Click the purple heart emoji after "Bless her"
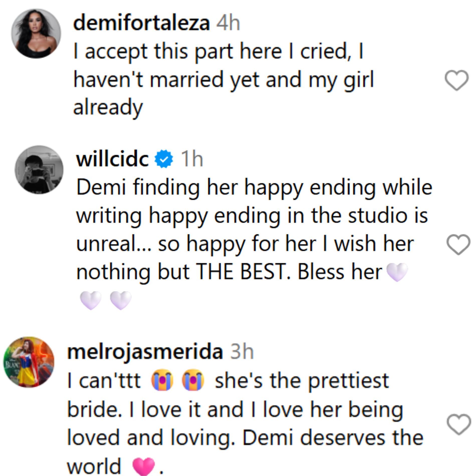This screenshot has width=476, height=476. tap(397, 272)
